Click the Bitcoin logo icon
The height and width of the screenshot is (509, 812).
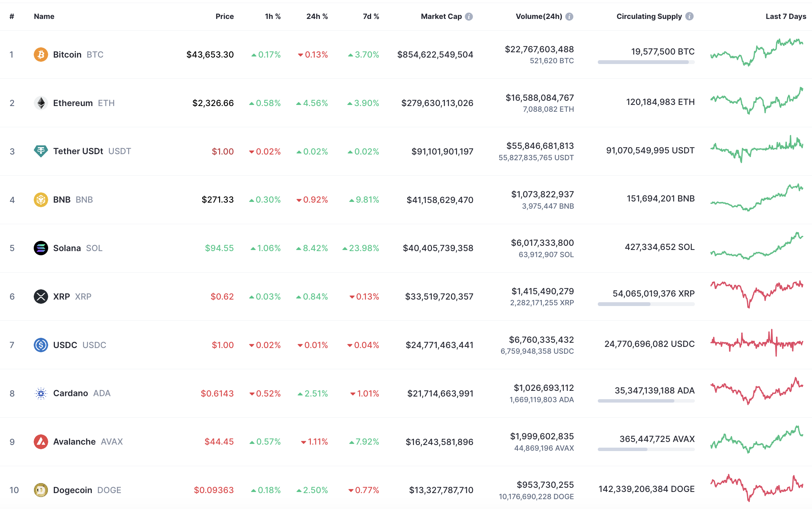coord(41,55)
